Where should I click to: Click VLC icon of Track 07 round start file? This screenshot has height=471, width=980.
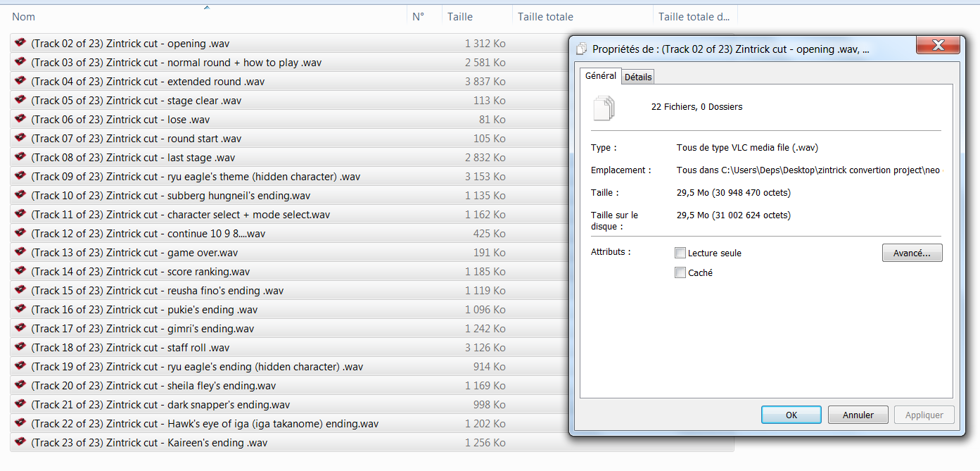pos(20,138)
